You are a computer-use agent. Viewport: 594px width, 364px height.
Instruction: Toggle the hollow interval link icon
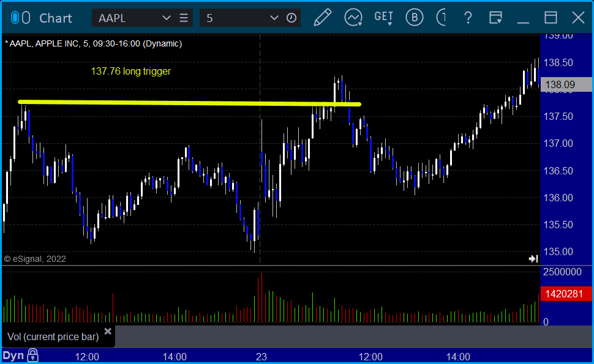click(x=26, y=18)
